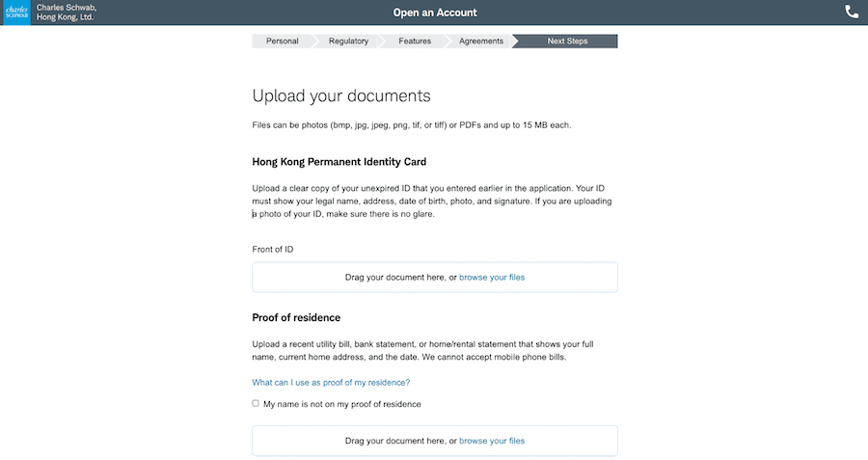Click 'browse your files' under Proof of residence
The width and height of the screenshot is (868, 460).
[x=492, y=441]
